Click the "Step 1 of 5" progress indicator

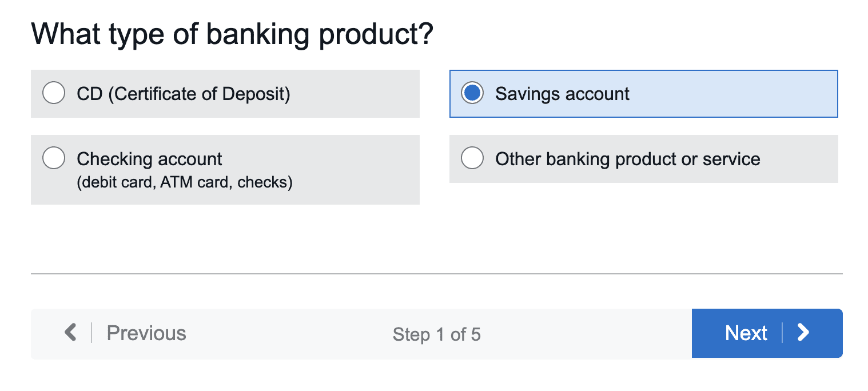tap(436, 334)
